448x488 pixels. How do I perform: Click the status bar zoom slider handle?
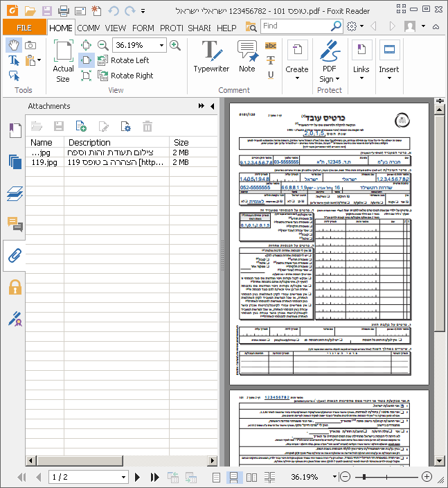pyautogui.click(x=364, y=477)
